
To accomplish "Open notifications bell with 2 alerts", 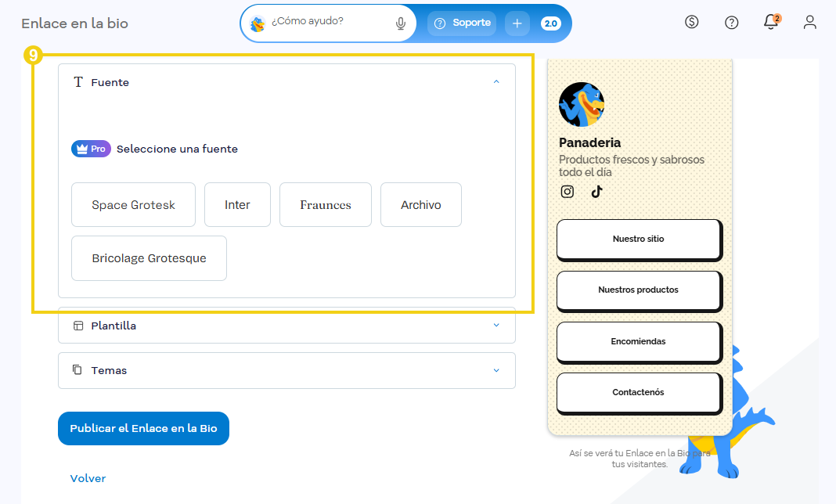I will click(771, 22).
